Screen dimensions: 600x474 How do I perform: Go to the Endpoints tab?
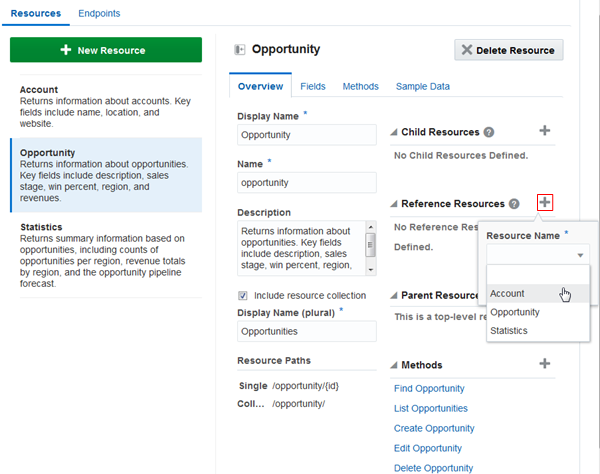coord(99,14)
